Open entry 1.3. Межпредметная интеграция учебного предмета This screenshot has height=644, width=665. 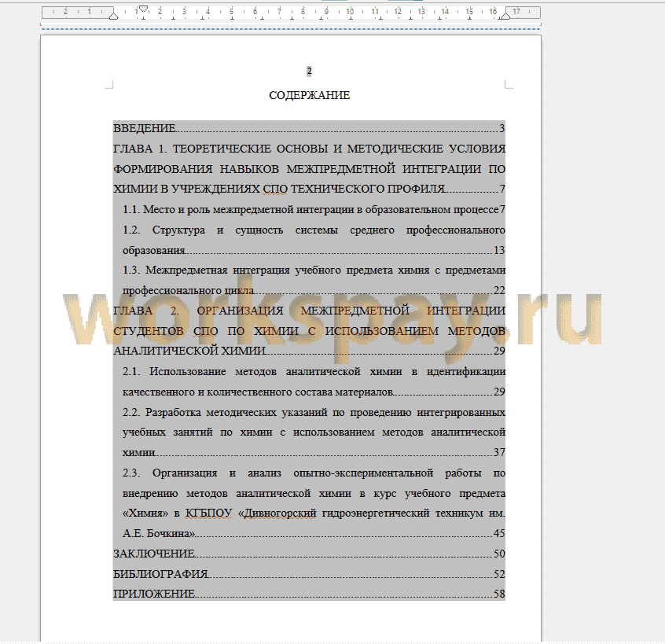(314, 280)
